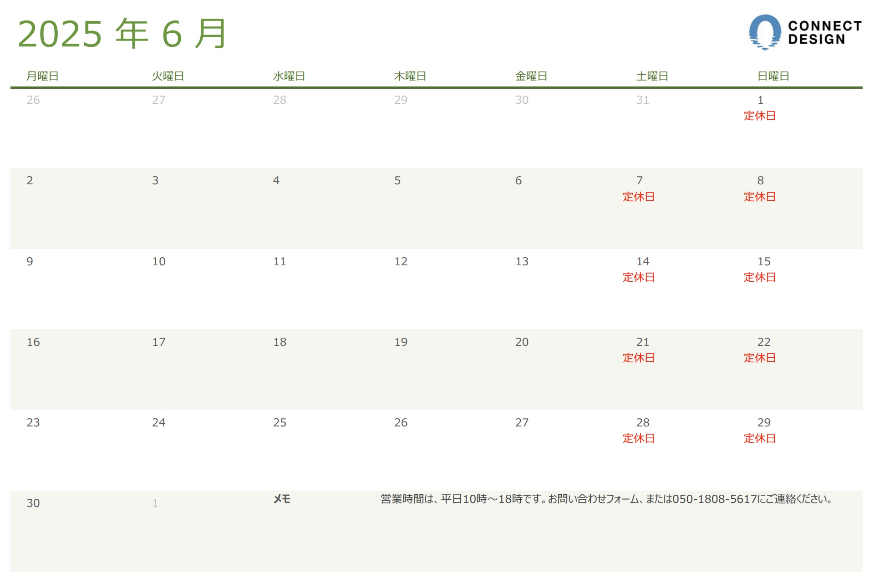Click date 18 on the calendar
874x588 pixels.
[x=279, y=342]
